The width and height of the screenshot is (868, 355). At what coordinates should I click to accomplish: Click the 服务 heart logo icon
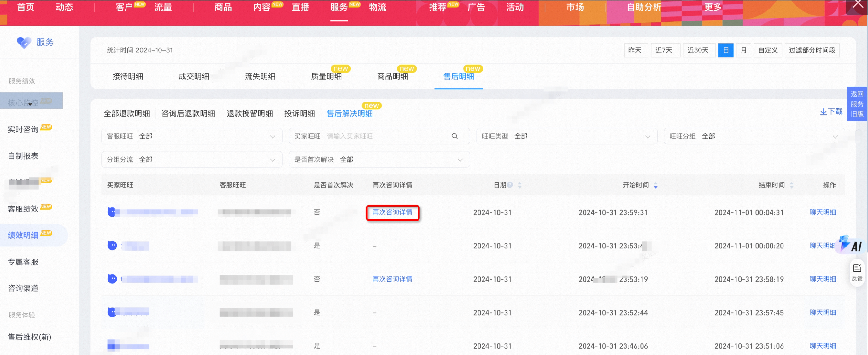point(24,42)
